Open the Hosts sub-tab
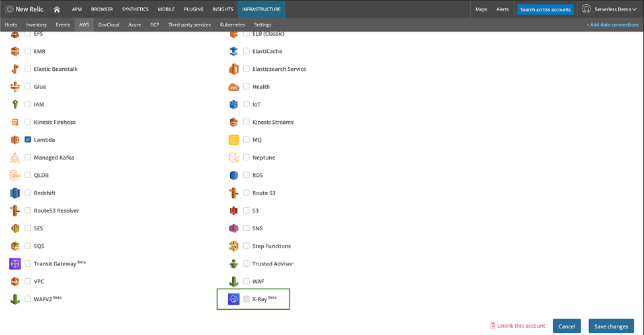 click(11, 24)
